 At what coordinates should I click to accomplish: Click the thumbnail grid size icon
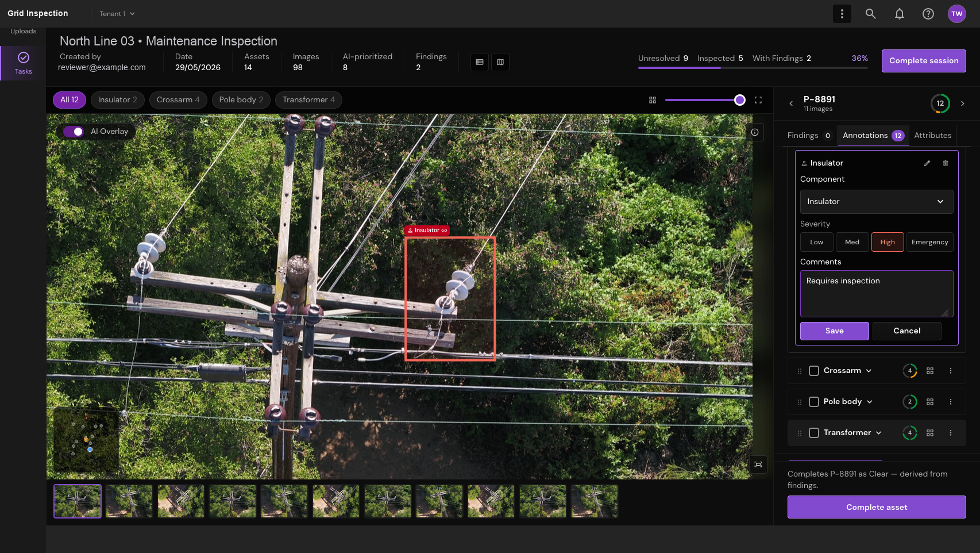[653, 100]
